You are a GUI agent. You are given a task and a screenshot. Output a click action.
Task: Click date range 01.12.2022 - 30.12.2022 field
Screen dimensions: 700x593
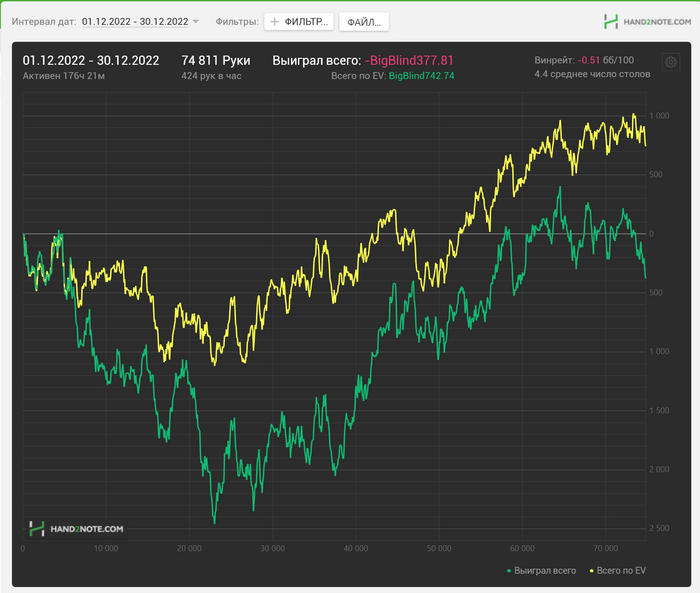point(135,21)
